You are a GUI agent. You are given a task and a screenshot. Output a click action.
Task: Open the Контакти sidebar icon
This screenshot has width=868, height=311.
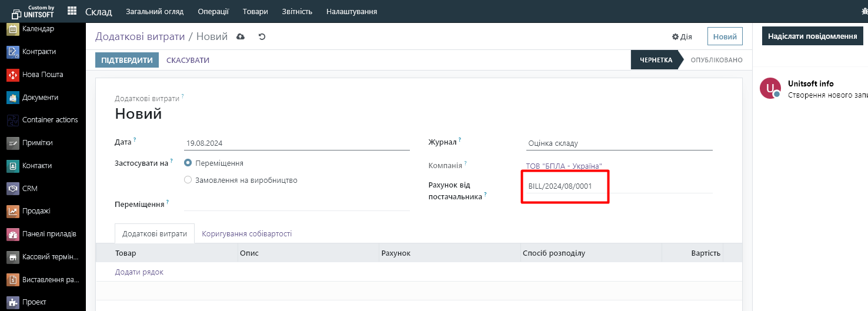(x=13, y=166)
